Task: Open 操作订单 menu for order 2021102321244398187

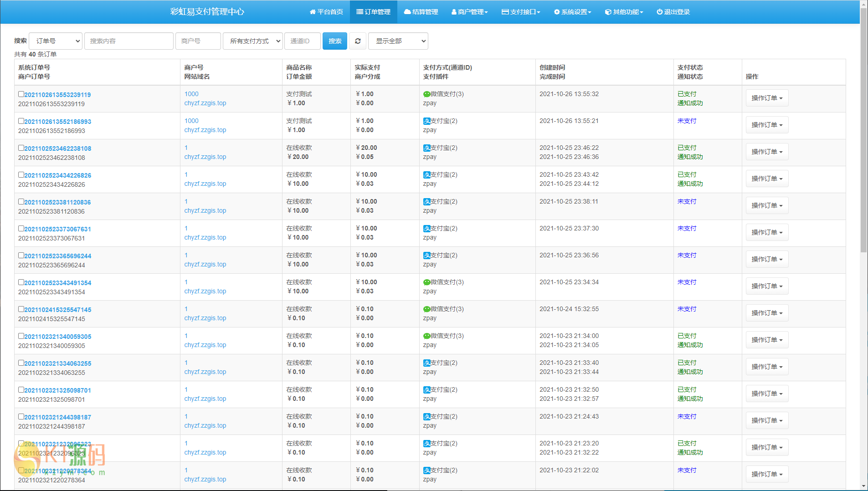Action: click(x=767, y=420)
